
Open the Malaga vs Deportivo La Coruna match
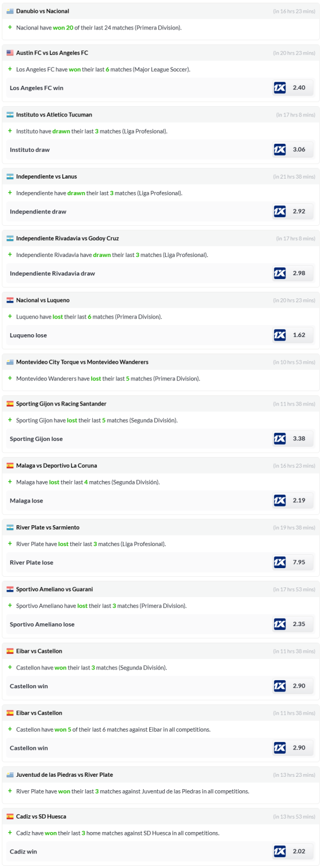(x=56, y=466)
